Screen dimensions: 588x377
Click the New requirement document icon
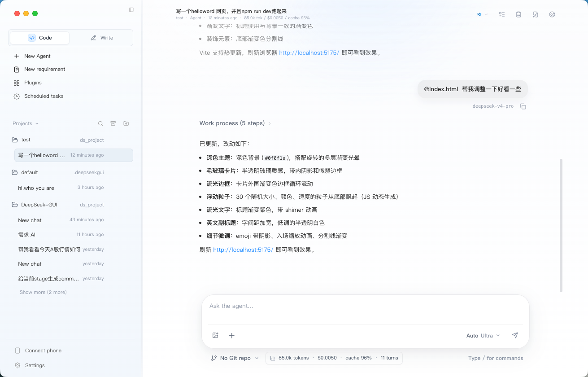click(17, 69)
